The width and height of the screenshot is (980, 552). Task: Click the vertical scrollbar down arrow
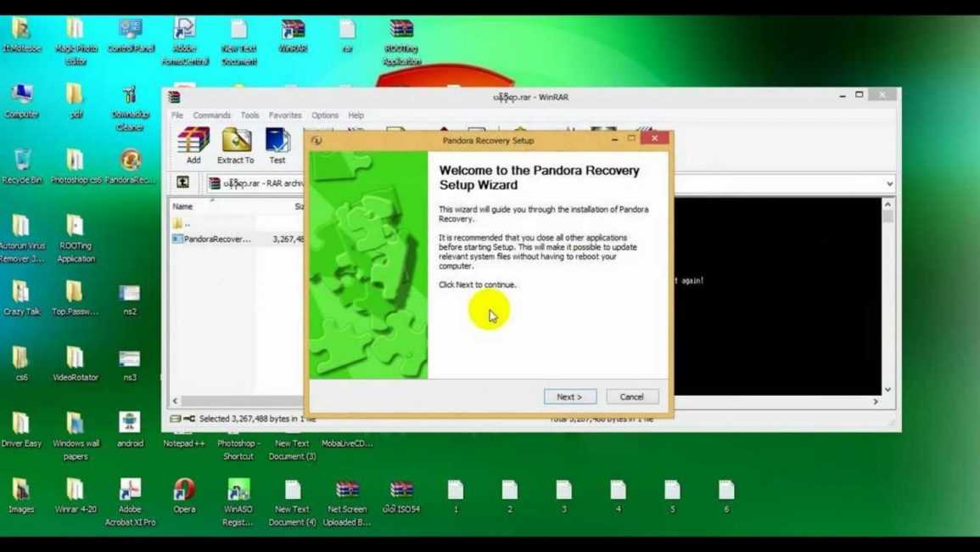coord(888,390)
